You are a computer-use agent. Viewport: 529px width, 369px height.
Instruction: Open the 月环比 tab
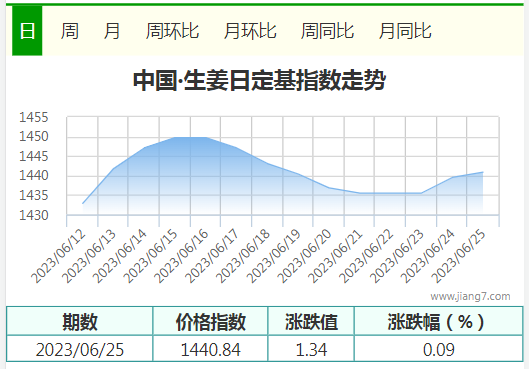(250, 31)
